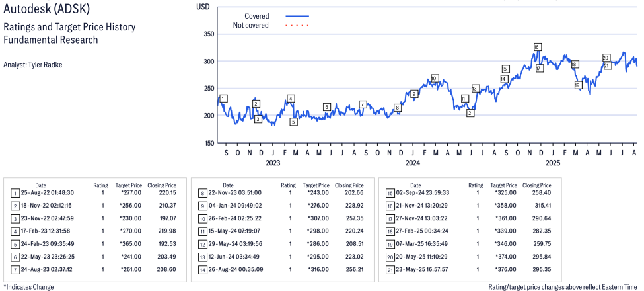The height and width of the screenshot is (291, 644).
Task: Click the blue Covered legend line
Action: 297,16
